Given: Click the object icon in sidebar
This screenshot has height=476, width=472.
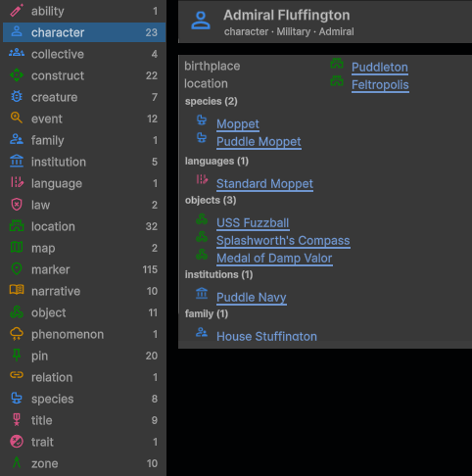Looking at the screenshot, I should click(17, 312).
